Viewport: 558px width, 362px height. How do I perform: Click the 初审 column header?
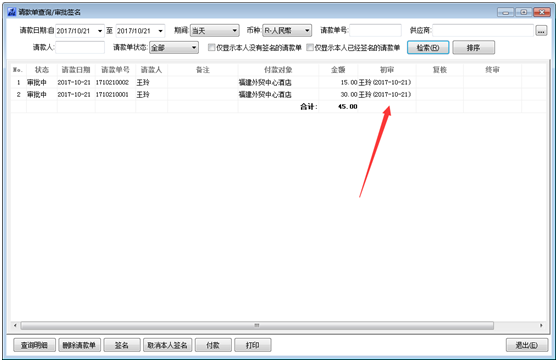pyautogui.click(x=387, y=70)
